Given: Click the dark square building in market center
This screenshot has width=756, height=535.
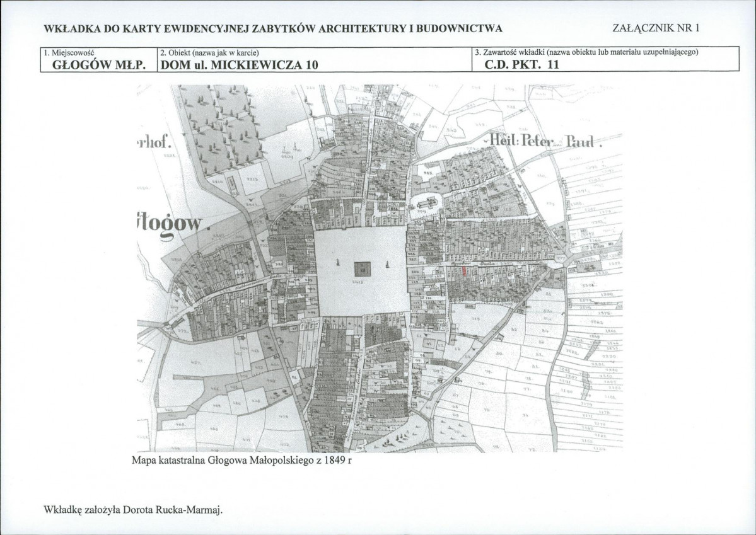Looking at the screenshot, I should (363, 270).
